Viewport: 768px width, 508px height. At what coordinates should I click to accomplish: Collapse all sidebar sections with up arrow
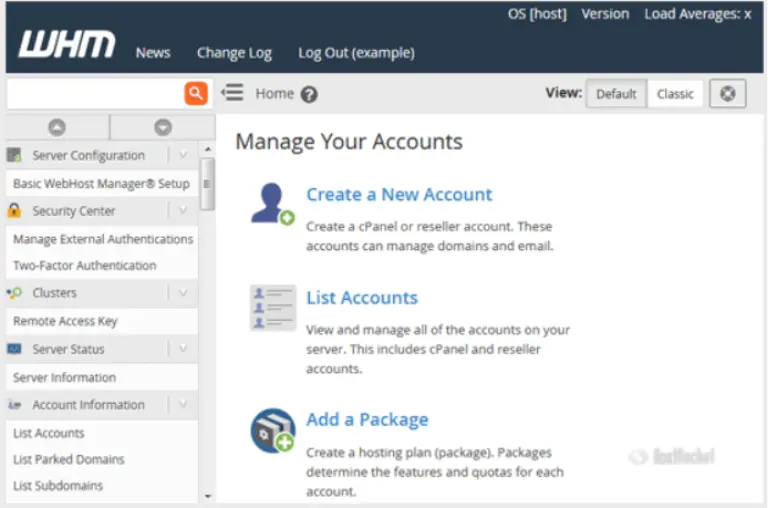pos(57,127)
